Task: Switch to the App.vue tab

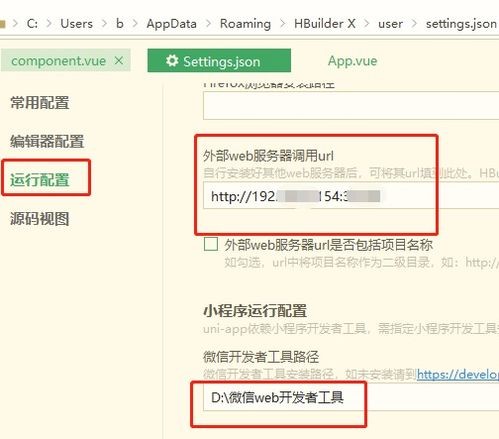Action: (352, 61)
